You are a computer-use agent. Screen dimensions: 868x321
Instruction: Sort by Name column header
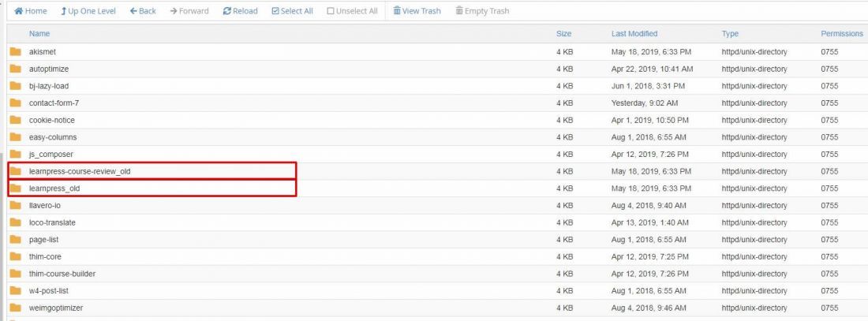point(39,34)
